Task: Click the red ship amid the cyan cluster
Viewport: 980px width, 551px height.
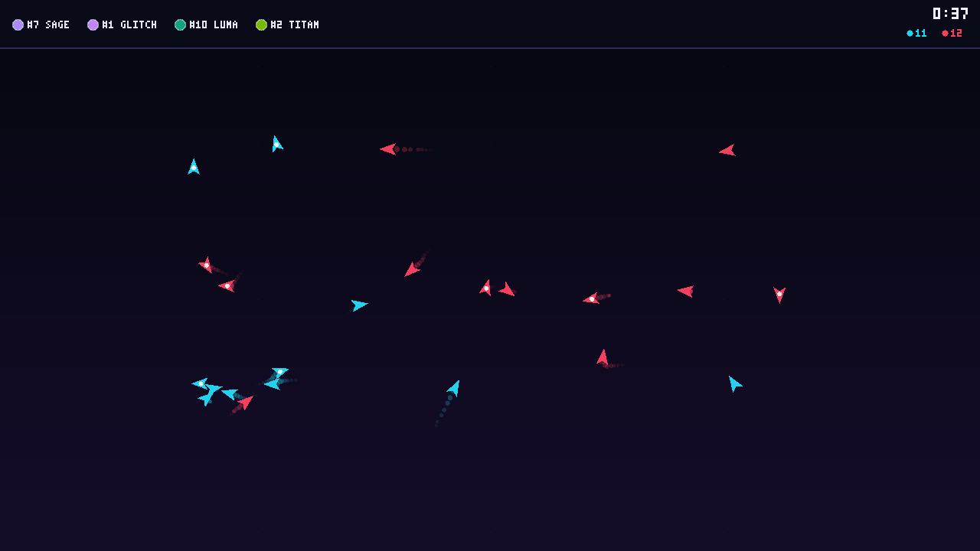Action: point(246,401)
